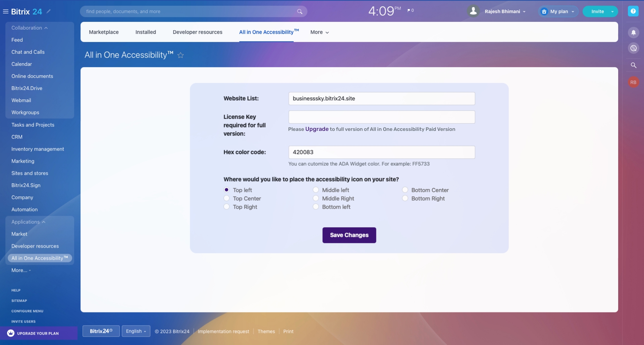Select the Top Center radio option
This screenshot has width=644, height=345.
227,198
